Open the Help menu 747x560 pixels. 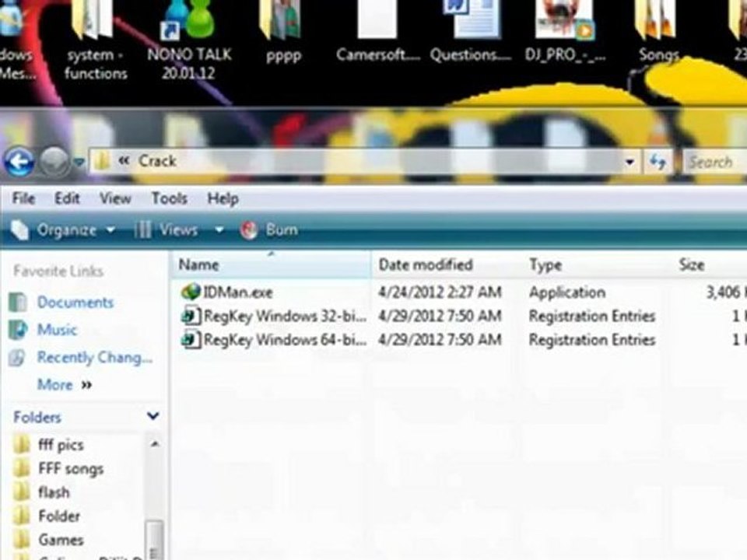[x=223, y=198]
